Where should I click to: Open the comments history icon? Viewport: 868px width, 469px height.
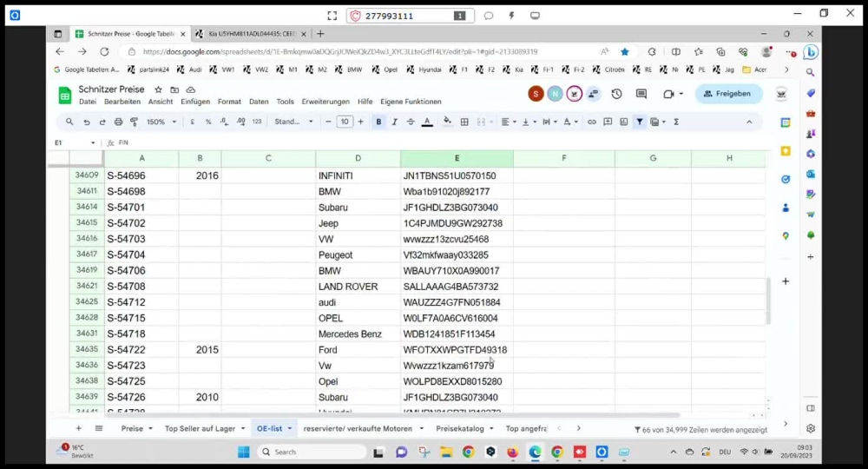[x=641, y=94]
